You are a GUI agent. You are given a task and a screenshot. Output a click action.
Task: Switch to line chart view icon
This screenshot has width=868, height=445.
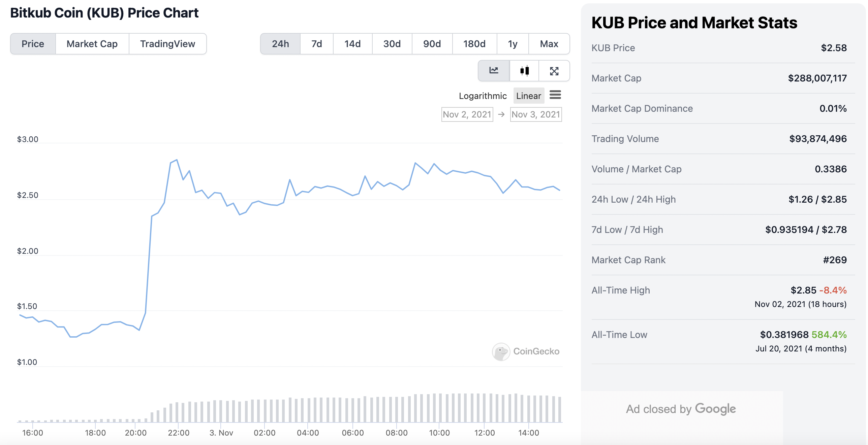tap(494, 71)
